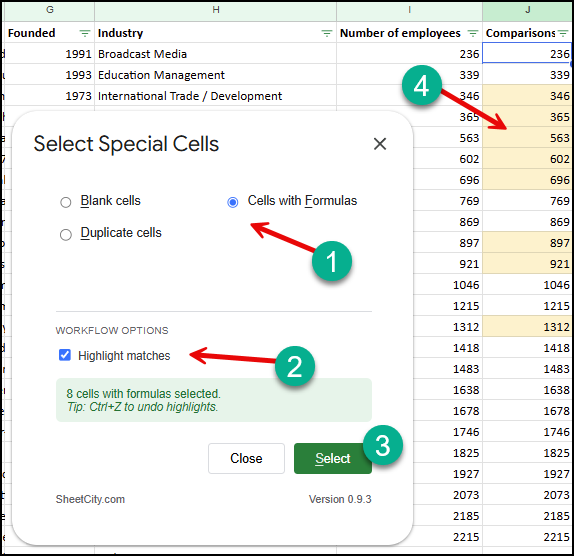
Task: Click the Close button
Action: pos(246,458)
